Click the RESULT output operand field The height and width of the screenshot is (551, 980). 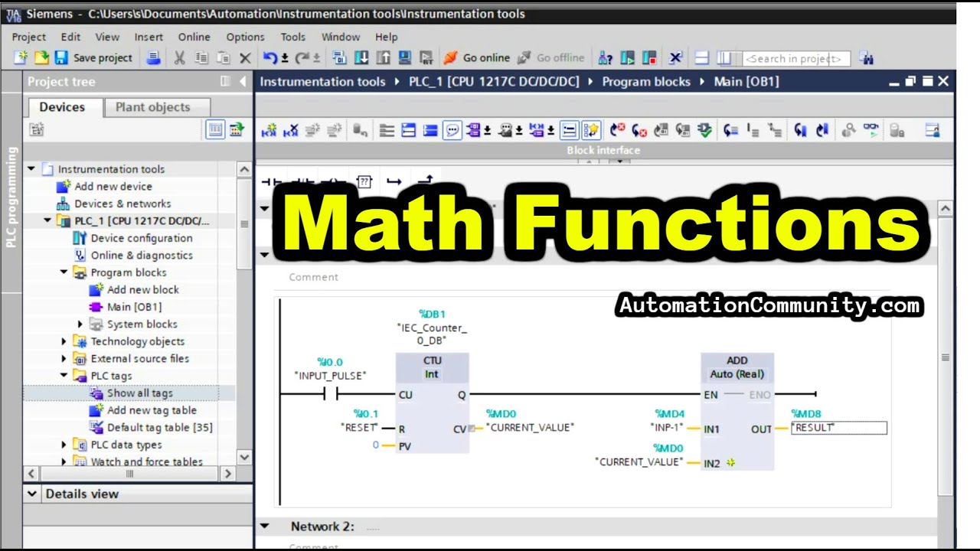tap(838, 428)
